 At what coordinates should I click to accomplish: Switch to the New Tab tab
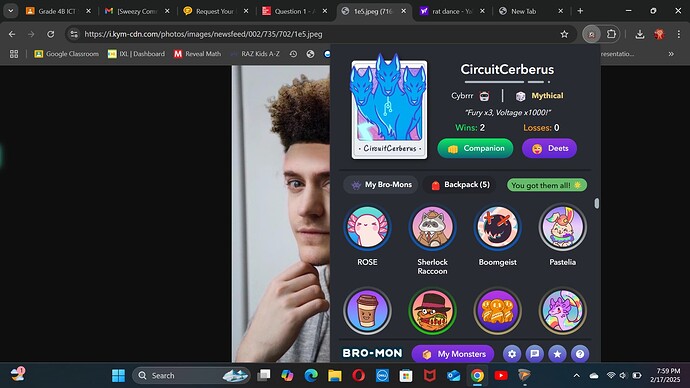coord(531,11)
